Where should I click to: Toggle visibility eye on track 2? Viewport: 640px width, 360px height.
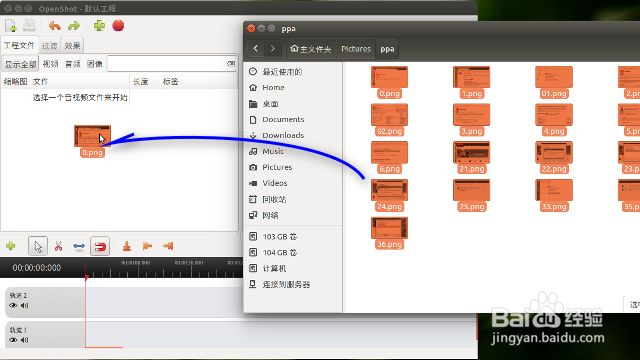coord(13,305)
